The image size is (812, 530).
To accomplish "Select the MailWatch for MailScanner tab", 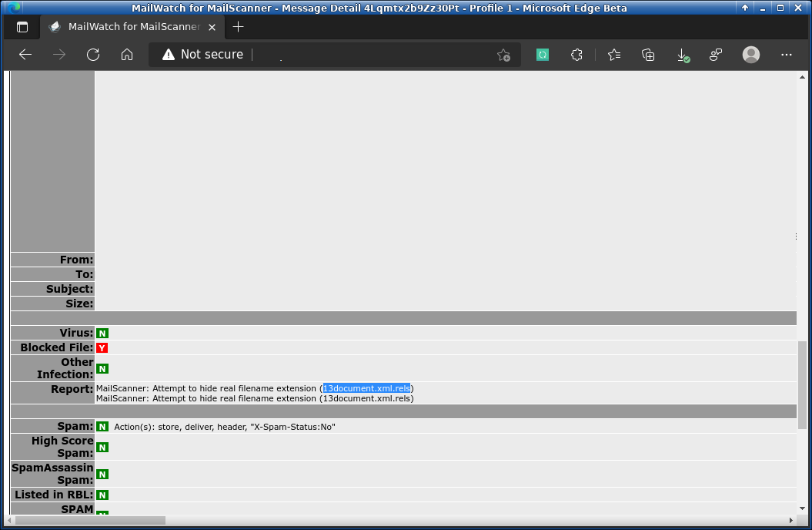I will pos(132,27).
